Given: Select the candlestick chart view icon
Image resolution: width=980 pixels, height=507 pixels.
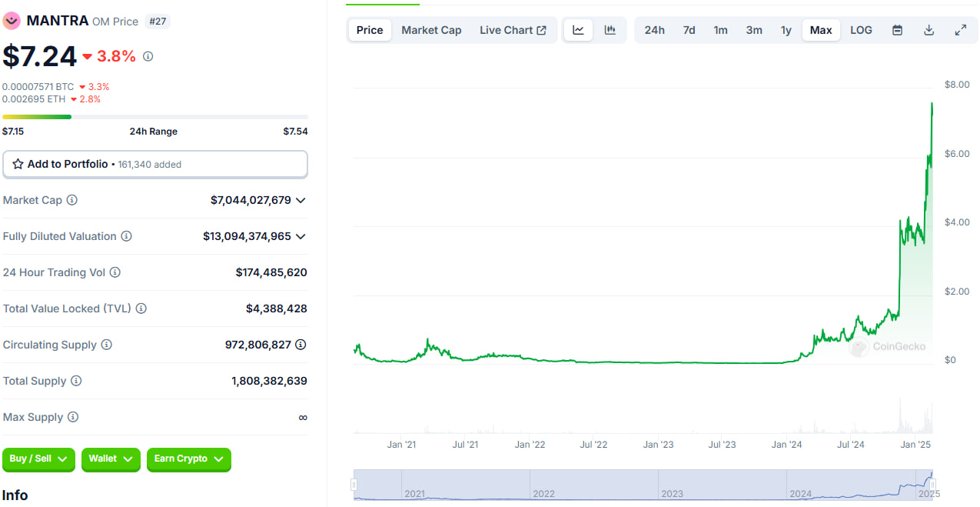Looking at the screenshot, I should (610, 30).
